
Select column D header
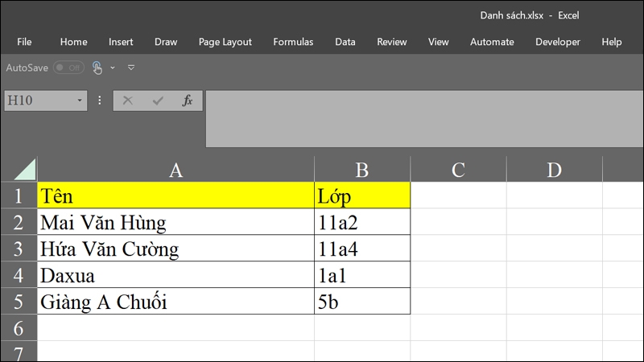555,170
